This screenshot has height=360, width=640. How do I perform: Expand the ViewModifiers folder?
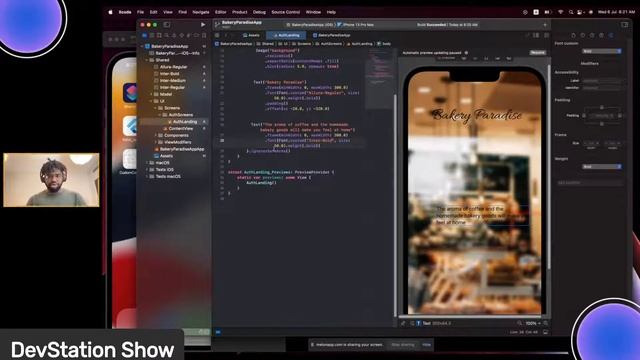[x=156, y=142]
